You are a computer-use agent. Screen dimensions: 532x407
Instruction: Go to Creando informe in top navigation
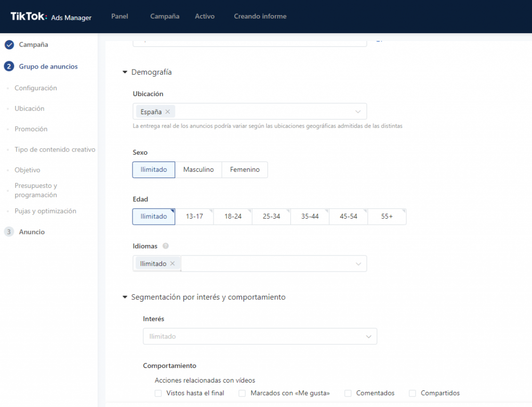click(260, 16)
